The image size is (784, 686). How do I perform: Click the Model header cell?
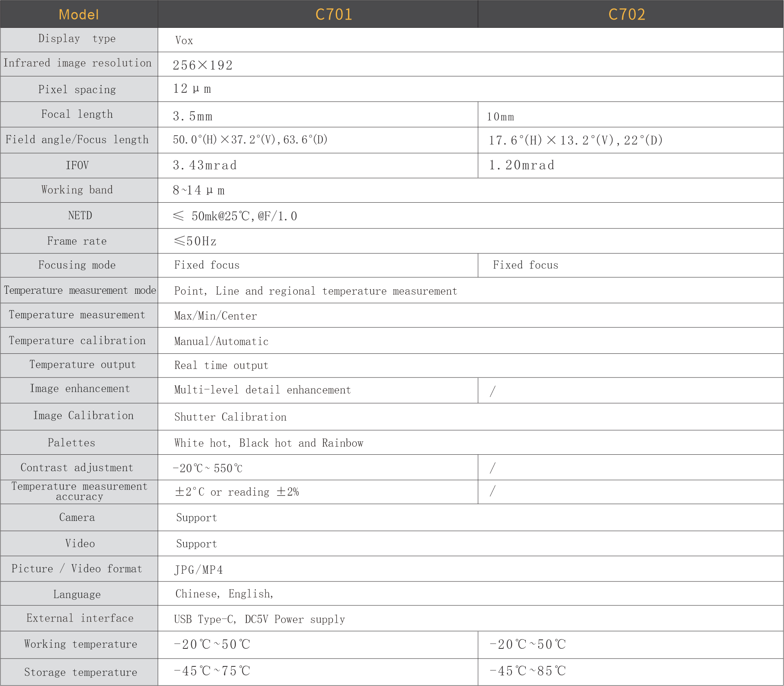tap(79, 14)
